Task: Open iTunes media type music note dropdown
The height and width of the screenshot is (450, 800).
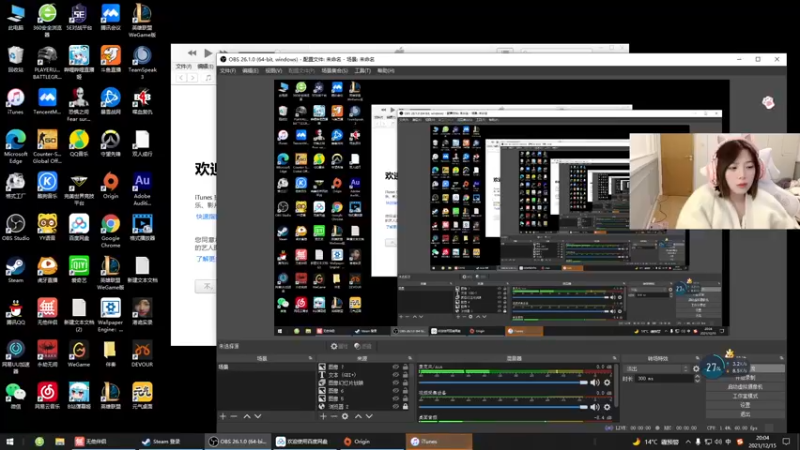Action: click(x=208, y=78)
